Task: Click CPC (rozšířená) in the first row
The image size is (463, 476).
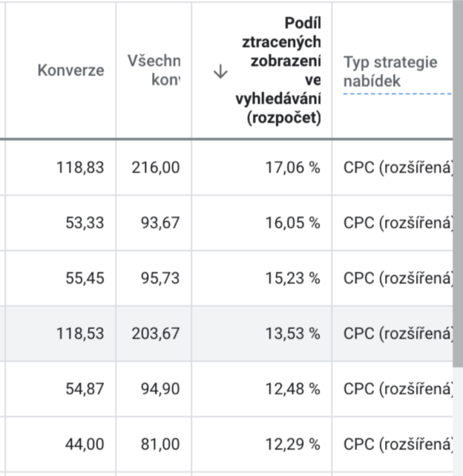Action: click(x=398, y=168)
